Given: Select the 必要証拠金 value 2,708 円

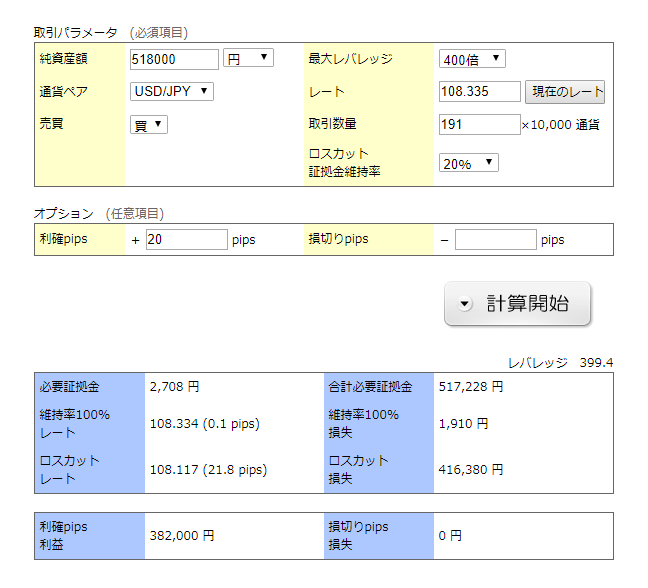Looking at the screenshot, I should [174, 387].
